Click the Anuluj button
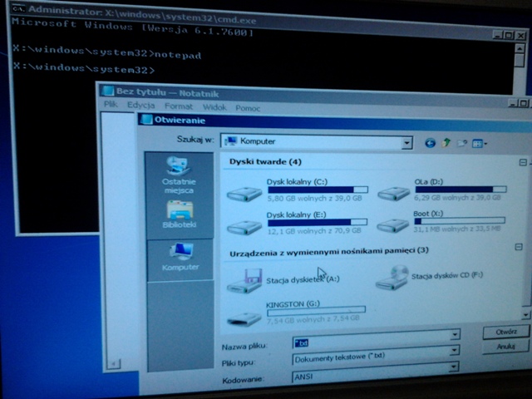This screenshot has width=532, height=399. [x=505, y=347]
